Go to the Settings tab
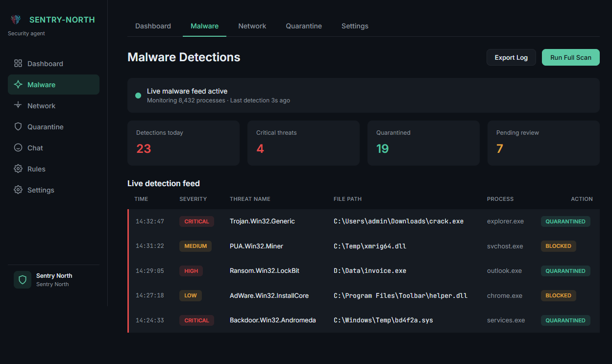Image resolution: width=612 pixels, height=364 pixels. coord(355,26)
